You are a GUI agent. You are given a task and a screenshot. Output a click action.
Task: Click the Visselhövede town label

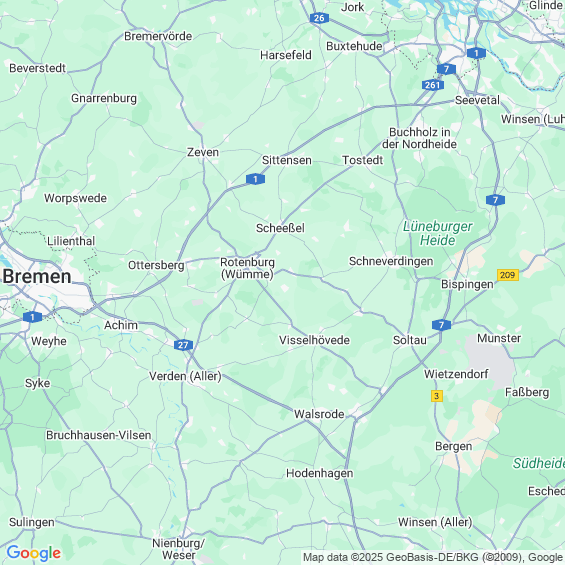(x=314, y=340)
